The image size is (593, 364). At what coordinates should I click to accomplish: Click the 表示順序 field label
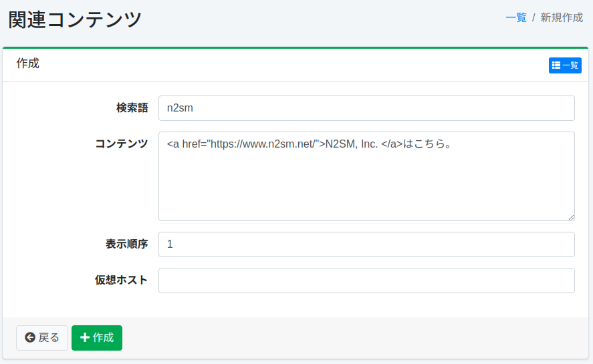(x=126, y=244)
